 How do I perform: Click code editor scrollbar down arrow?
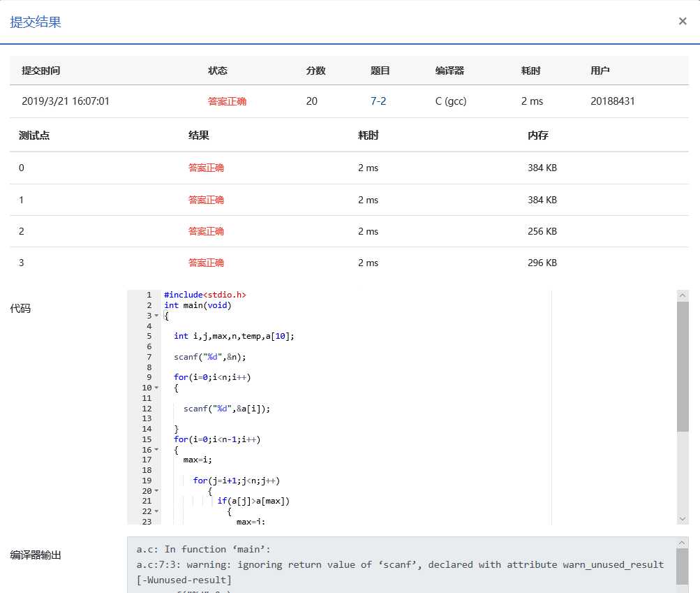click(x=682, y=519)
